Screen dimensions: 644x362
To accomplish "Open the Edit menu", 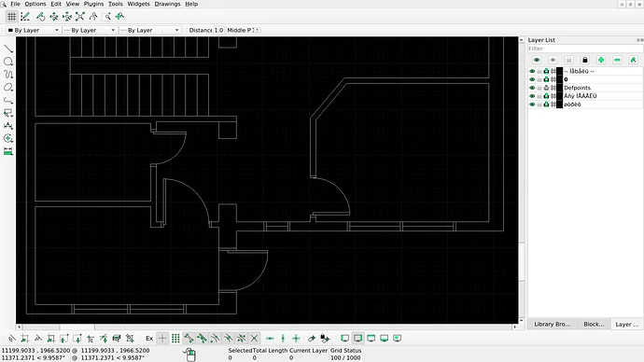I will 56,4.
